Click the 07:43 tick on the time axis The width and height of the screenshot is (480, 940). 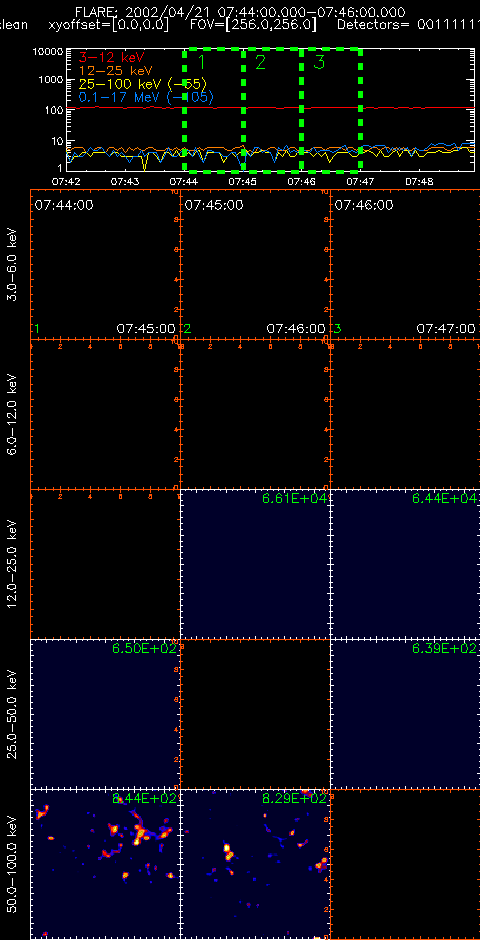click(x=125, y=179)
